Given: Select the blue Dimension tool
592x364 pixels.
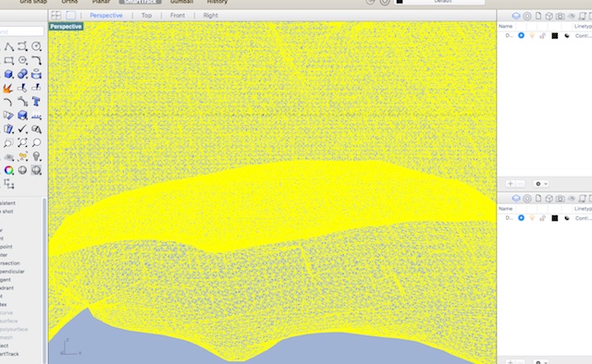Looking at the screenshot, I should pos(36,116).
